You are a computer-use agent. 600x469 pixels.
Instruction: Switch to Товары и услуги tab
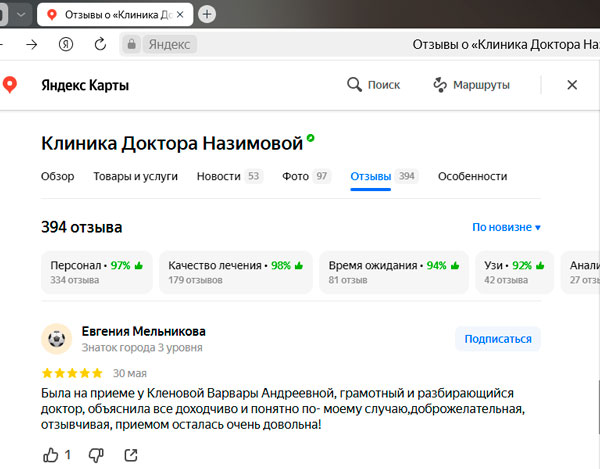point(135,176)
